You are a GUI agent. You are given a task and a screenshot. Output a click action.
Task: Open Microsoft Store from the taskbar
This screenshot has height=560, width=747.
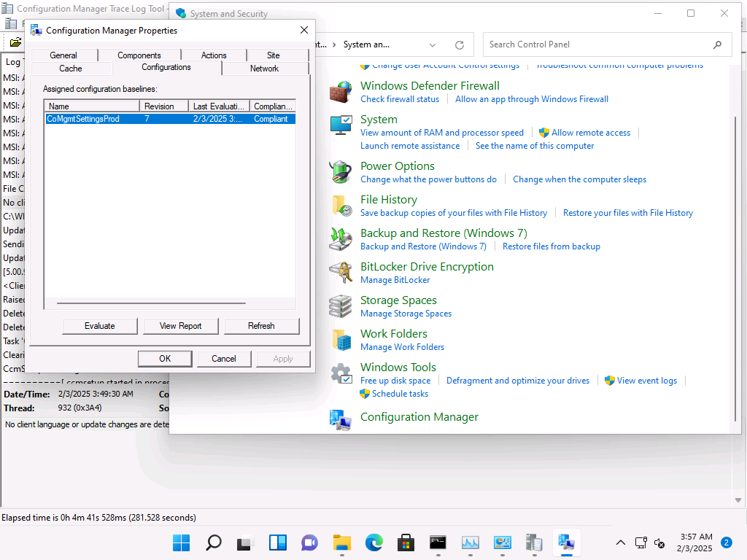406,542
